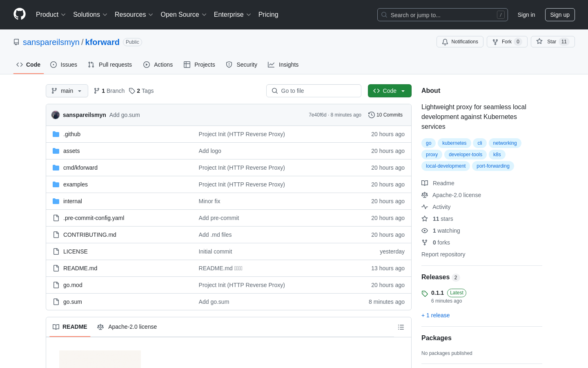588x368 pixels.
Task: Open the .github folder
Action: [x=72, y=134]
